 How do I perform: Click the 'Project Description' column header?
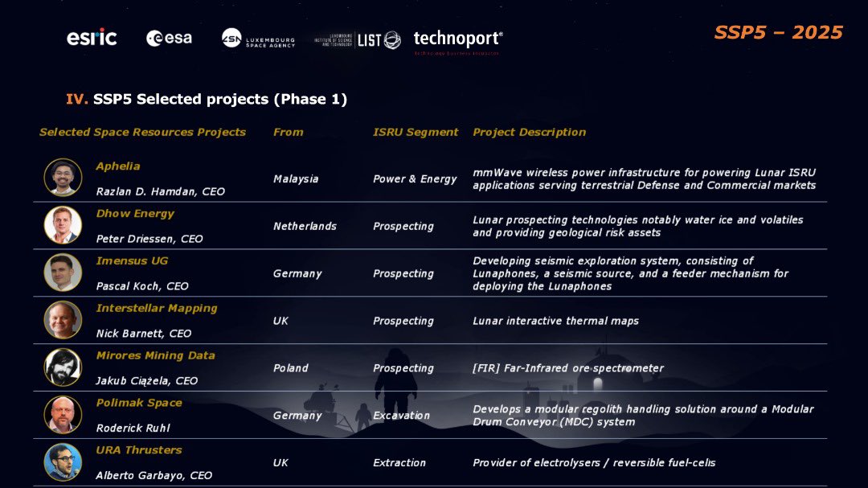529,133
